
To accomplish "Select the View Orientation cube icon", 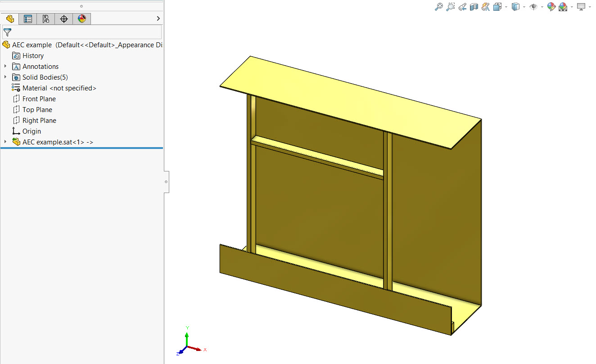I will tap(497, 7).
